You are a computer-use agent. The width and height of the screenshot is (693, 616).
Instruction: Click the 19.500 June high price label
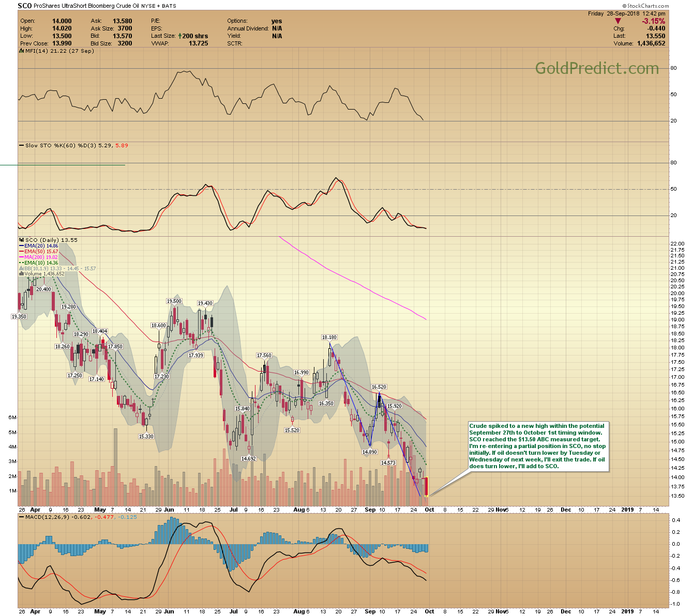click(174, 301)
